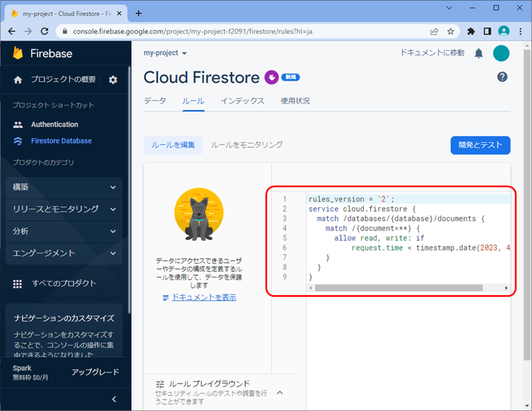Click アップグレード plan button
Viewport: 532px width, 411px height.
coord(95,372)
